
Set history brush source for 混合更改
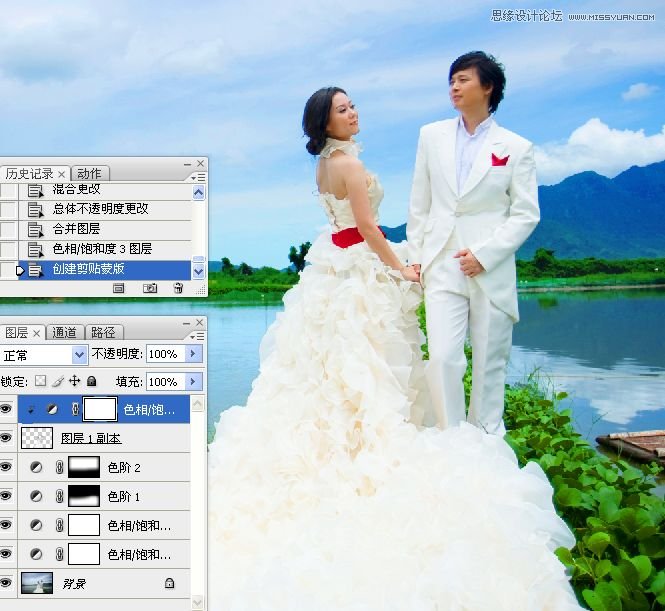pos(8,190)
